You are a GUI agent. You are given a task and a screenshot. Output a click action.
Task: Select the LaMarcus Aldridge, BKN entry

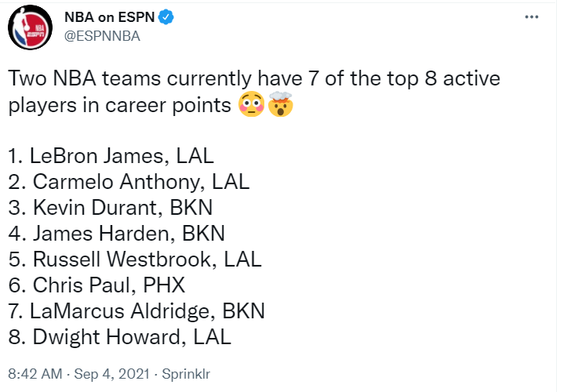pyautogui.click(x=136, y=311)
